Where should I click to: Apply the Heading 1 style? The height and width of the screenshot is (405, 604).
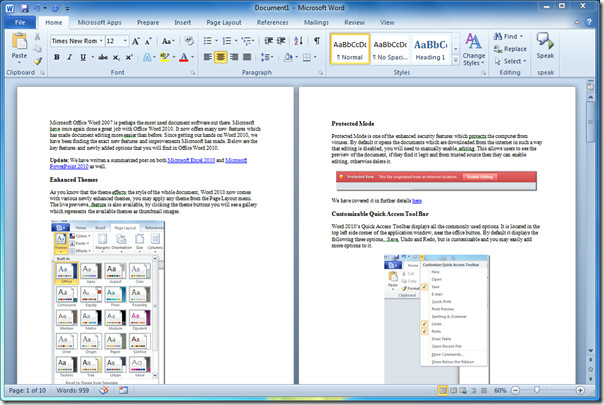[x=430, y=49]
